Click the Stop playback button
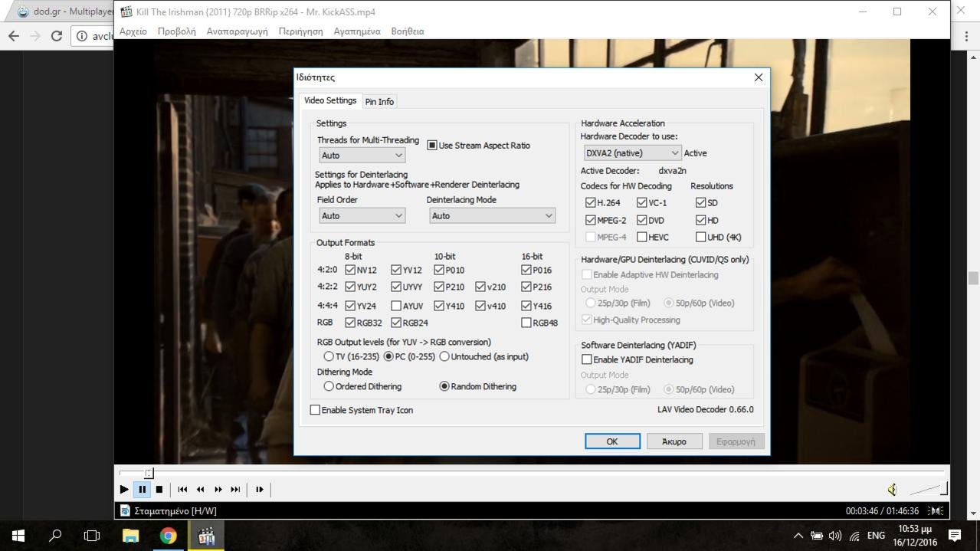The width and height of the screenshot is (980, 551). 159,490
